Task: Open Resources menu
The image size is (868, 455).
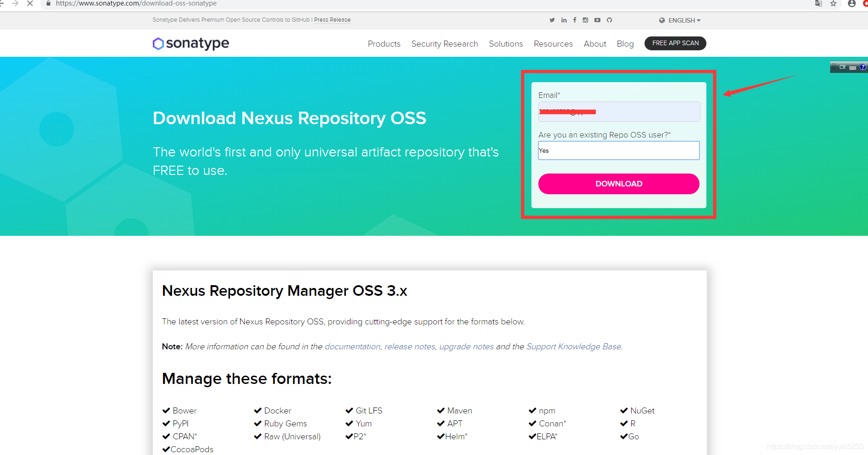Action: tap(553, 44)
